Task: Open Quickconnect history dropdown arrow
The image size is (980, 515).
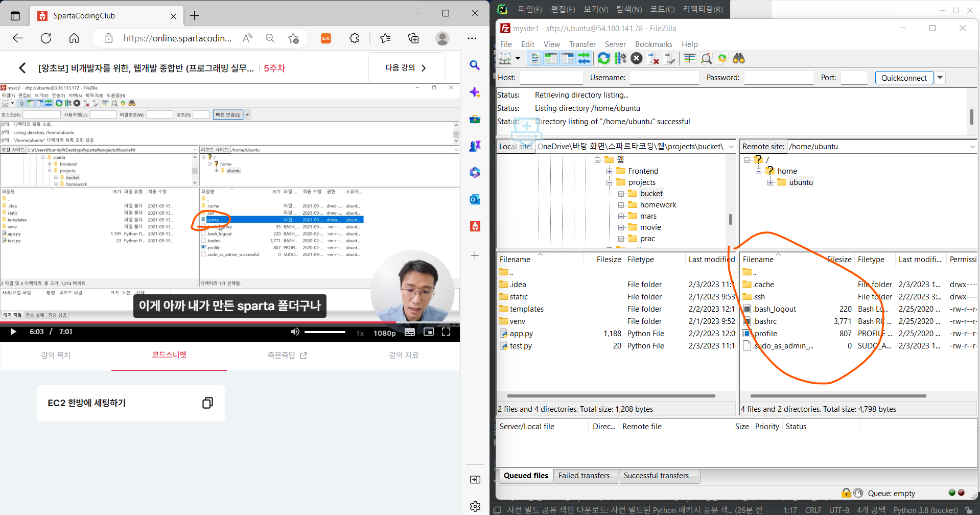Action: pos(940,78)
